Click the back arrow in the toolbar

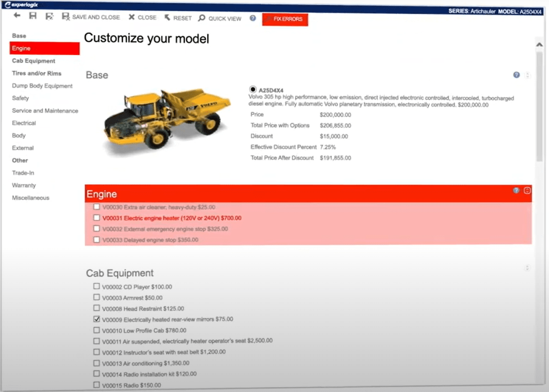(x=17, y=16)
